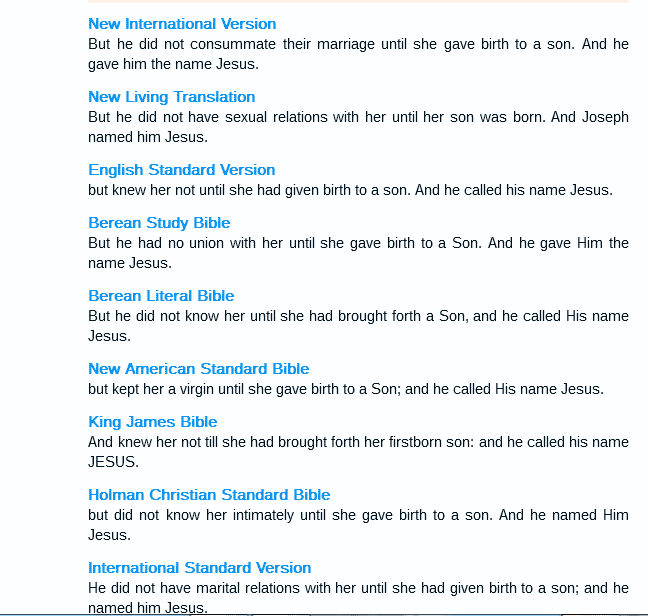Click the verse text under New International Version
This screenshot has width=648, height=616.
click(358, 54)
